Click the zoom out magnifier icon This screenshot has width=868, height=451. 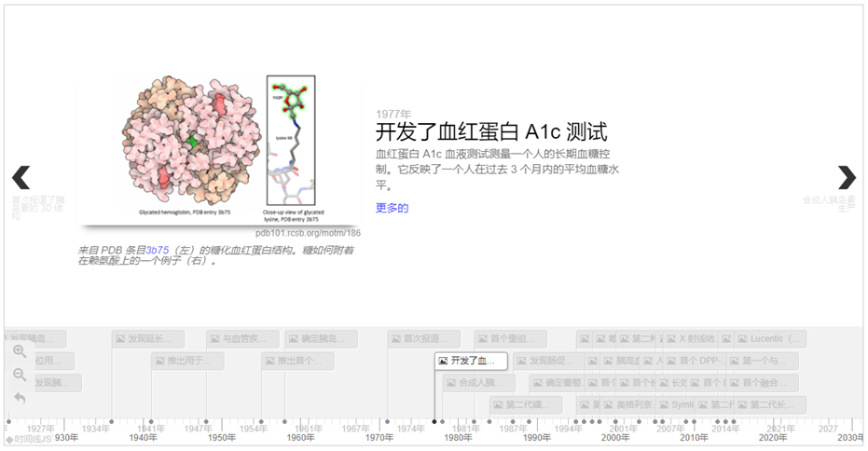click(x=20, y=375)
